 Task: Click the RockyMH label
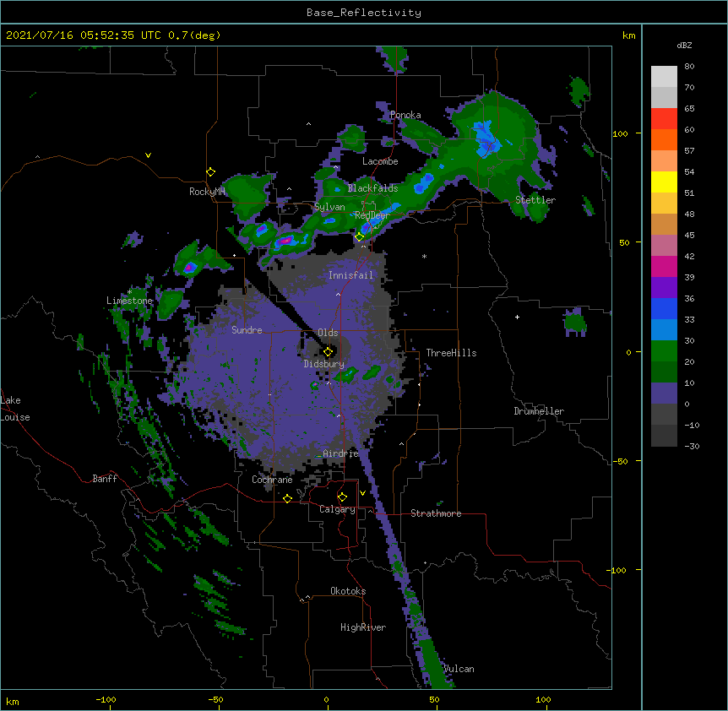[x=207, y=192]
